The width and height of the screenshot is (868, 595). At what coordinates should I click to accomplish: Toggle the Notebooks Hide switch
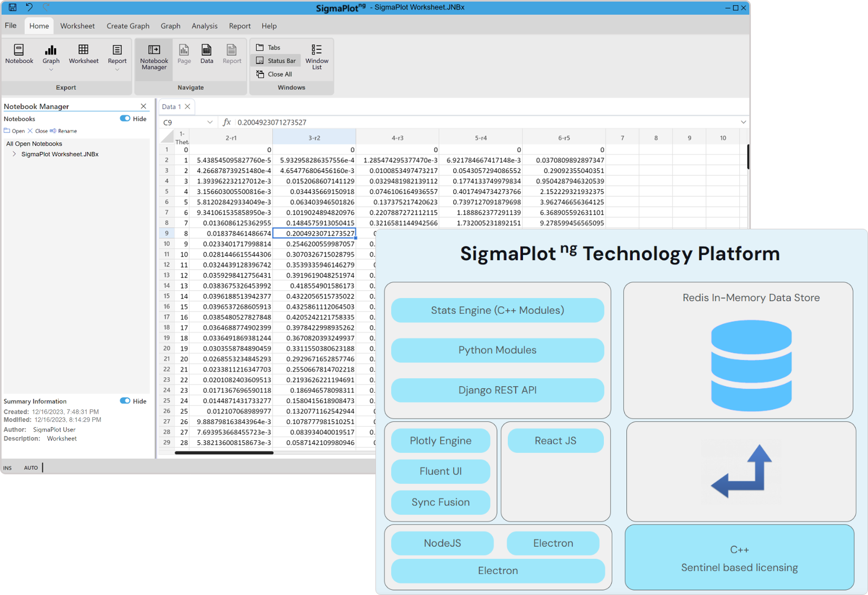pos(125,119)
